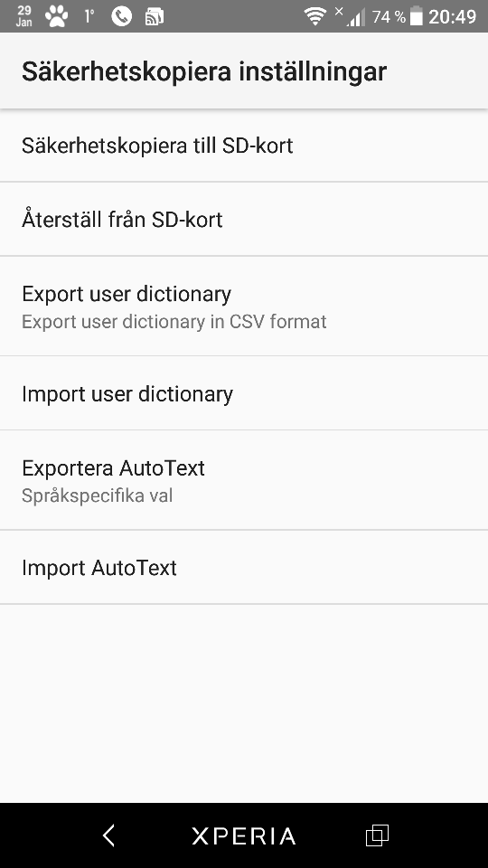Viewport: 488px width, 868px height.
Task: Tap the 1° temperature notification
Action: (x=89, y=16)
